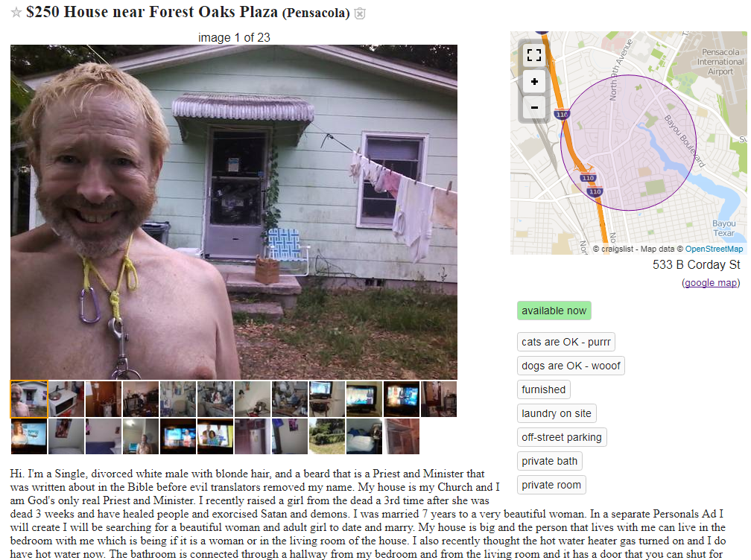The image size is (751, 560).
Task: Click the 'furnished' attribute tag
Action: pos(544,389)
